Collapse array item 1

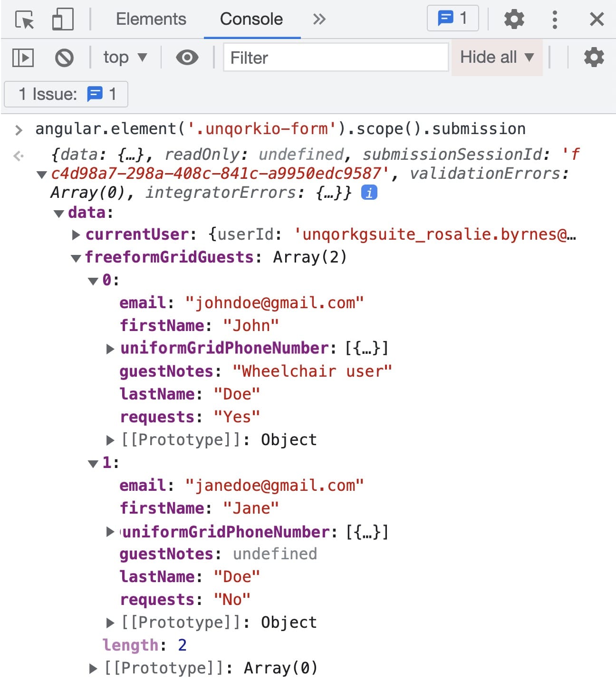click(x=93, y=464)
